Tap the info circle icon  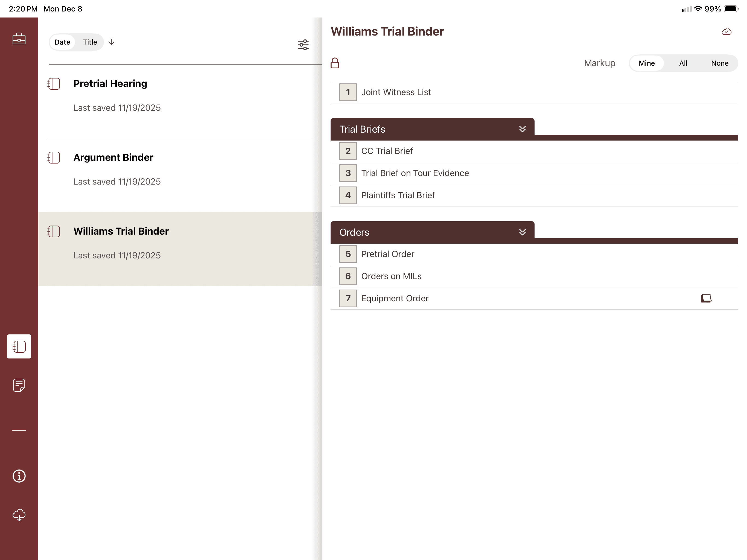(x=19, y=476)
